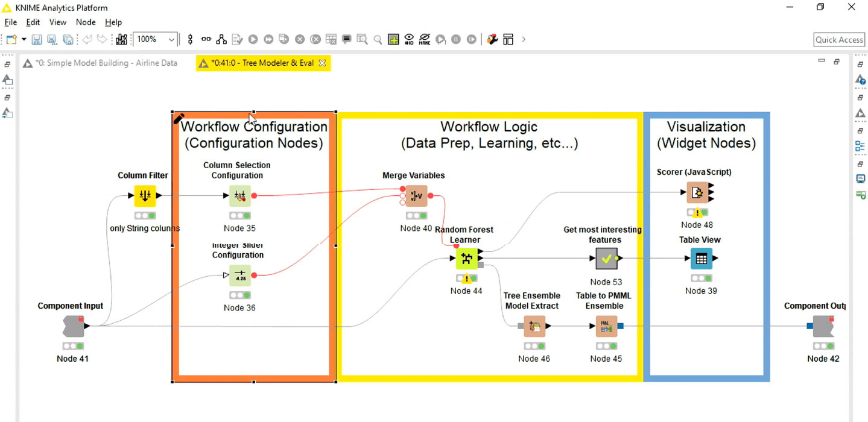Image resolution: width=868 pixels, height=422 pixels.
Task: Click the Redo arrow in toolbar
Action: 103,40
